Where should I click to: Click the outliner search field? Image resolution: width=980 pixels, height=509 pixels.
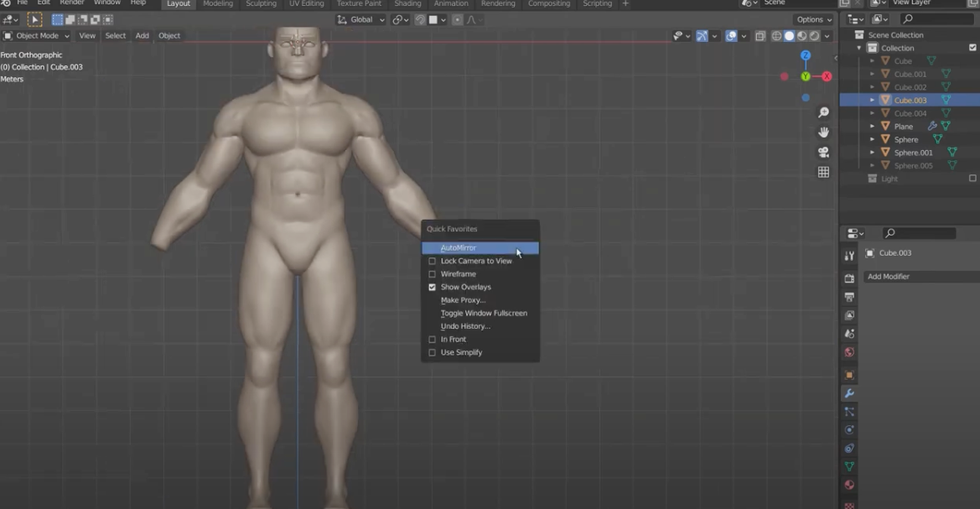[937, 19]
